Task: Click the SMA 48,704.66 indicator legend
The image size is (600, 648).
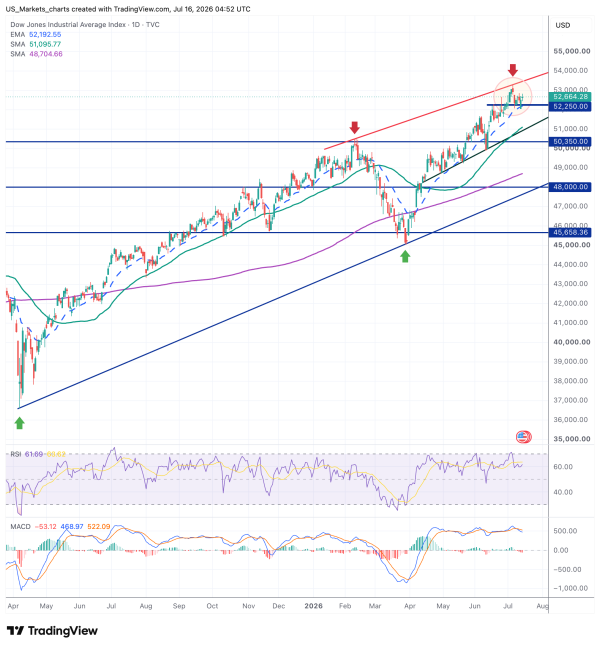Action: (x=36, y=54)
